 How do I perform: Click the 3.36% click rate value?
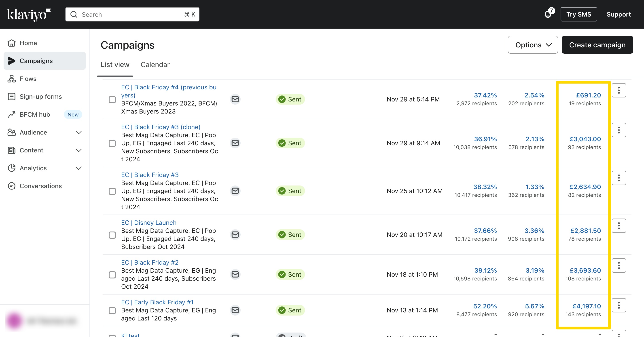[534, 230]
